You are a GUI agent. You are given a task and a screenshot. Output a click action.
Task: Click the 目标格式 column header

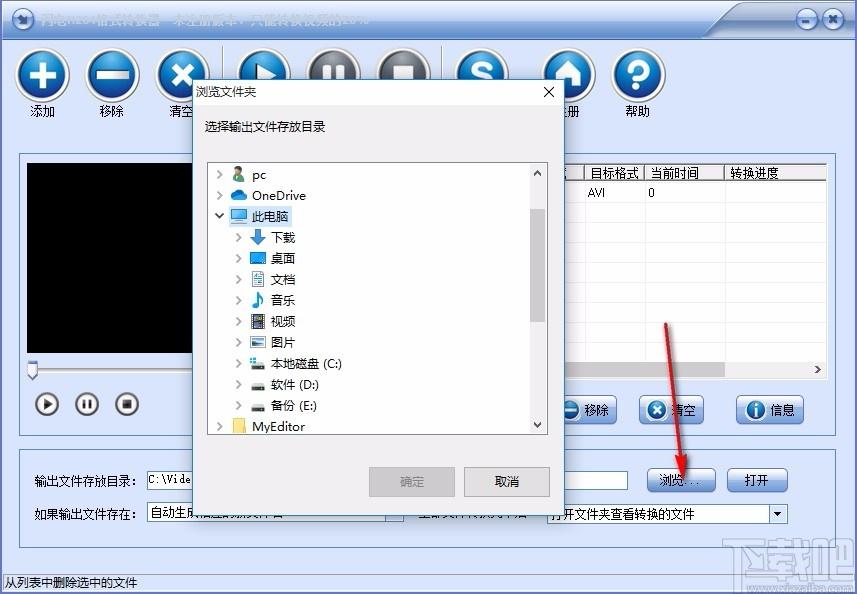[x=614, y=173]
